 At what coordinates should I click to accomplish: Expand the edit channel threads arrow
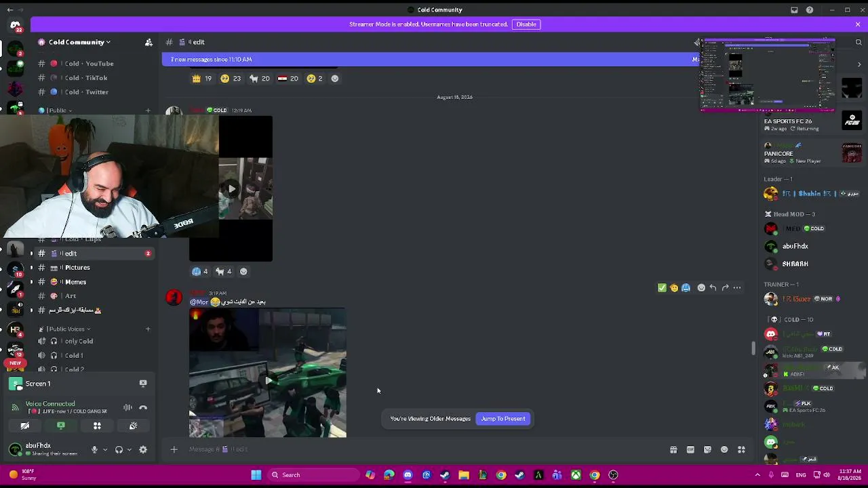click(31, 253)
